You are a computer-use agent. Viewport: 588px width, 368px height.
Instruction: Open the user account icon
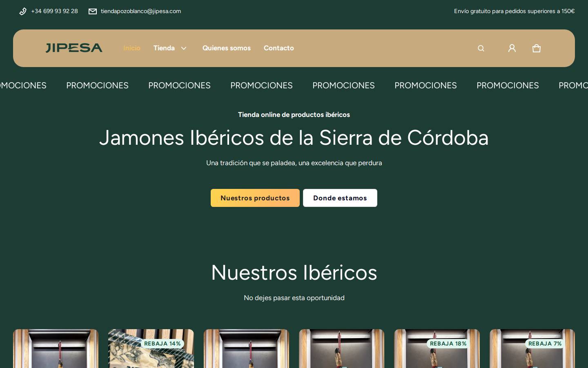(x=512, y=48)
